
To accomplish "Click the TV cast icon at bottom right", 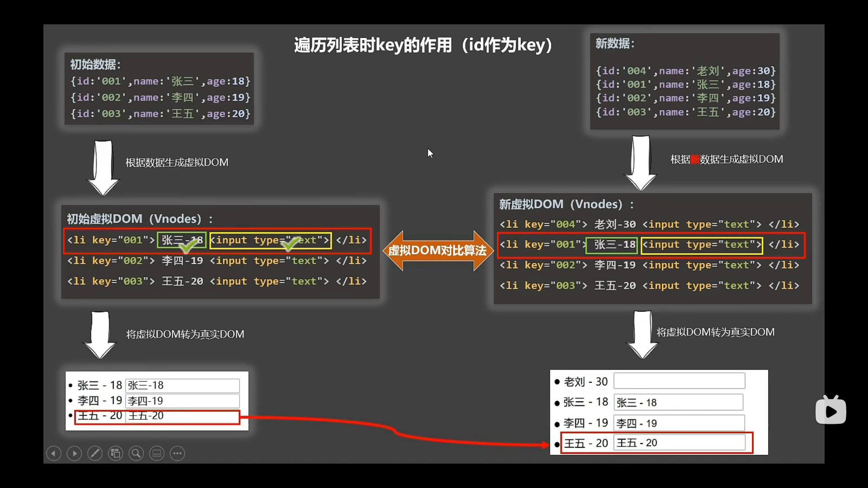I will (x=831, y=410).
